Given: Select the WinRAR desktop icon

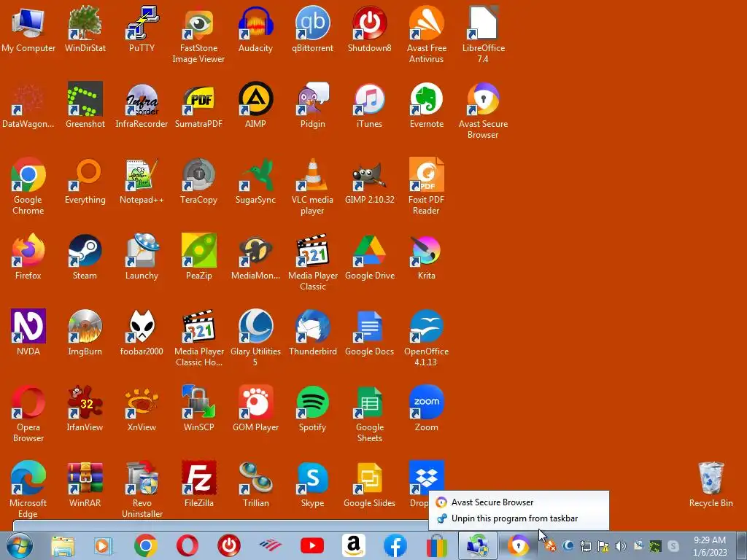Looking at the screenshot, I should point(85,484).
